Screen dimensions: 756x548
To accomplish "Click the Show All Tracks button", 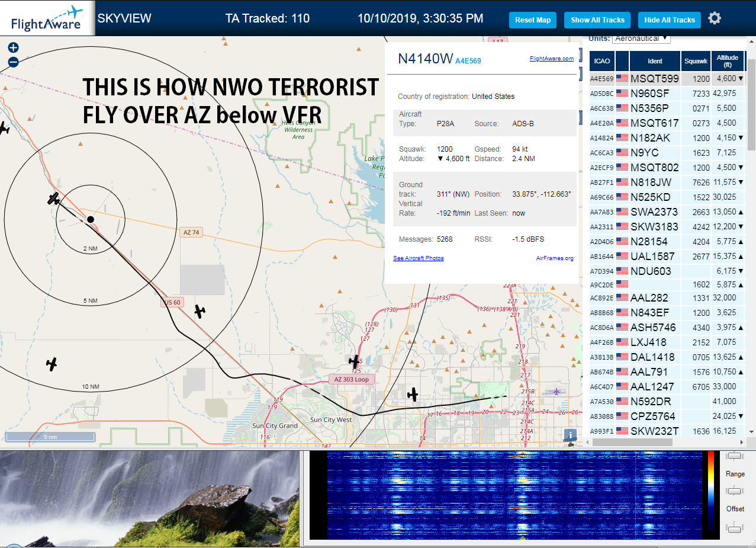I will tap(597, 20).
